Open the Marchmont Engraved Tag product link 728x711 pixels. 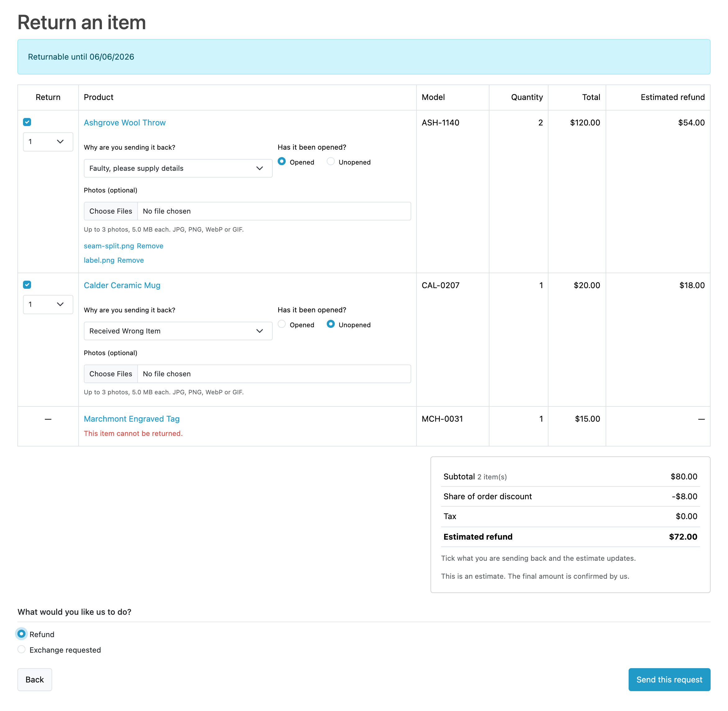[132, 419]
